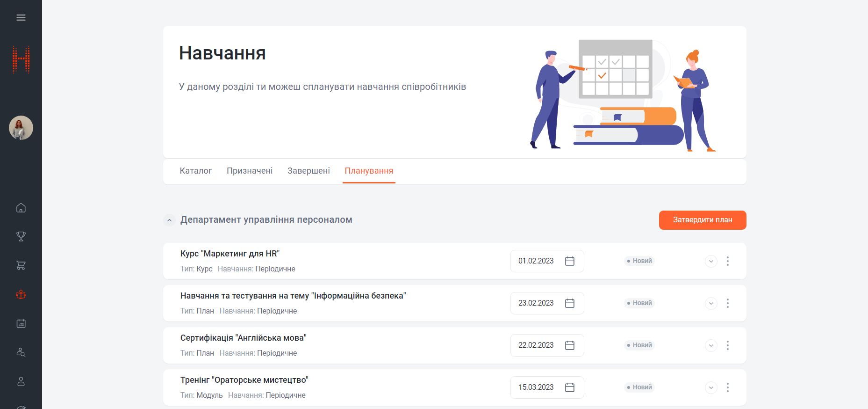Switch to the Каталог tab
This screenshot has height=409, width=868.
click(195, 171)
